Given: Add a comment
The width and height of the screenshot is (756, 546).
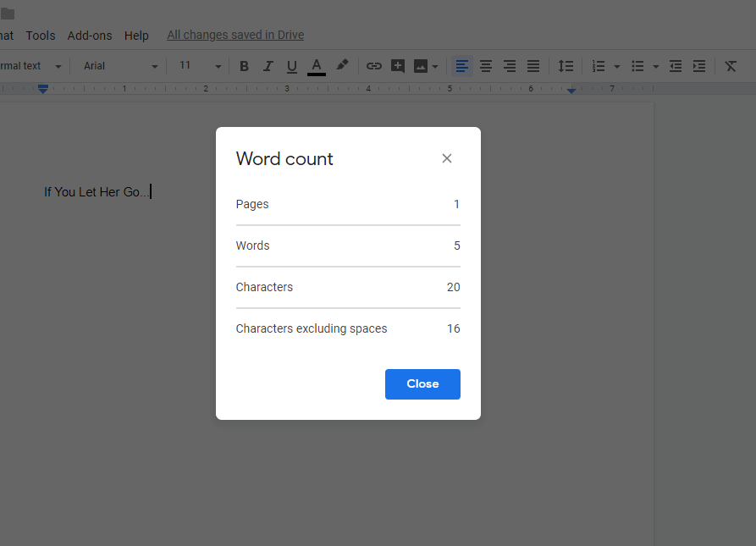Looking at the screenshot, I should (x=397, y=66).
